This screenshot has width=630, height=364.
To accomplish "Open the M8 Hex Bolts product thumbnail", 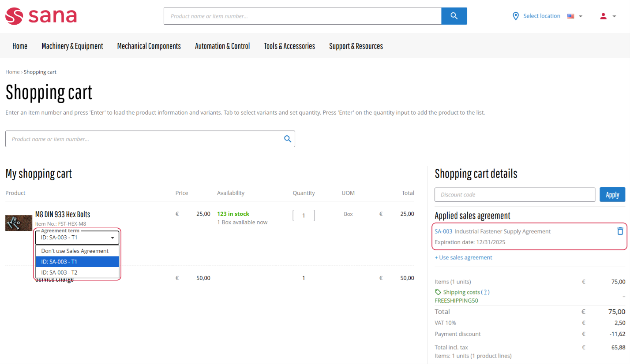I will [x=19, y=223].
